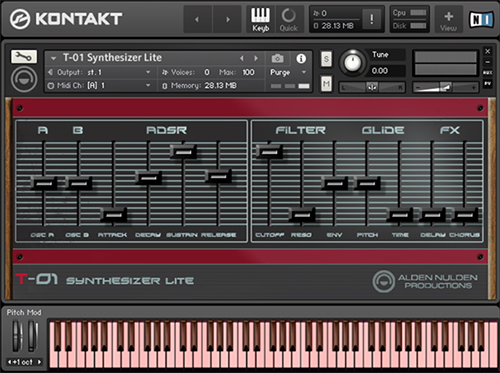Expand T-01 Synthesizer Lite name dropdown arrow
This screenshot has width=500, height=373.
tap(53, 58)
